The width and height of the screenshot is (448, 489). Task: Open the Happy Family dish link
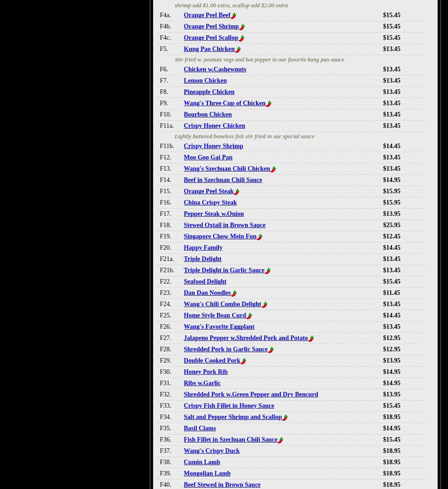point(203,247)
